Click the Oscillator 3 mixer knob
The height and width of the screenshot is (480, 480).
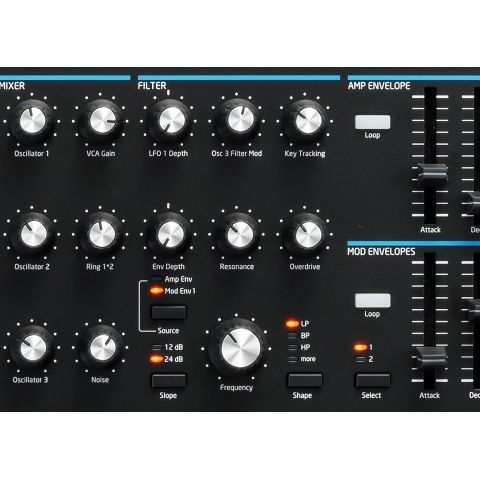click(x=32, y=348)
